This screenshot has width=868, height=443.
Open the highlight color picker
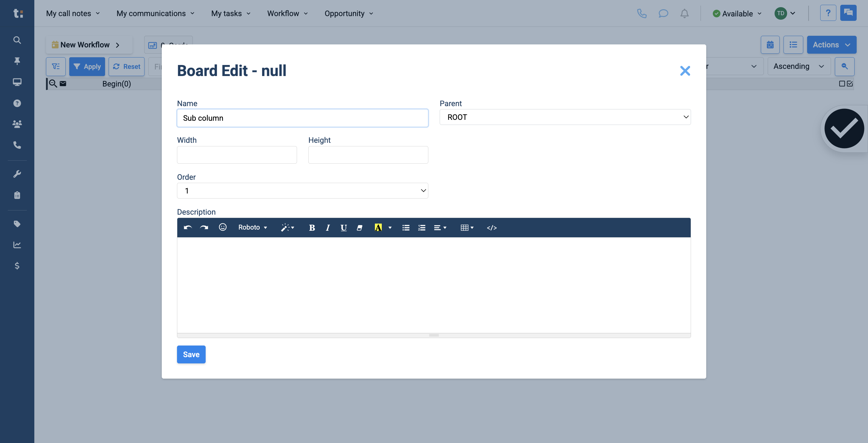(x=378, y=227)
